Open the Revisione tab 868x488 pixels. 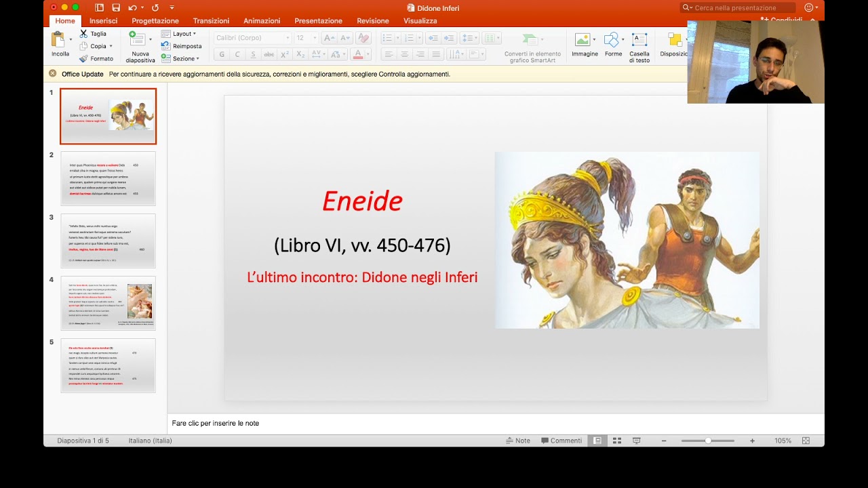pyautogui.click(x=373, y=21)
